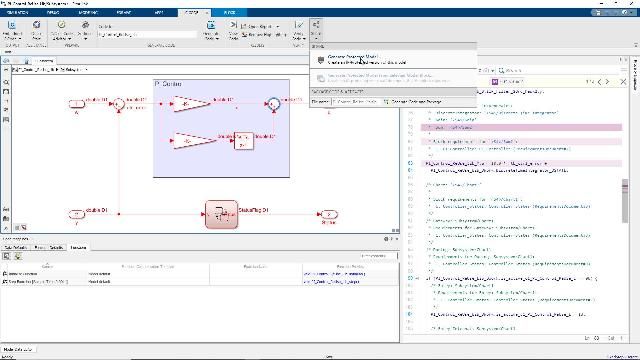Click the Share icon in the ribbon
This screenshot has width=640, height=360.
316,24
